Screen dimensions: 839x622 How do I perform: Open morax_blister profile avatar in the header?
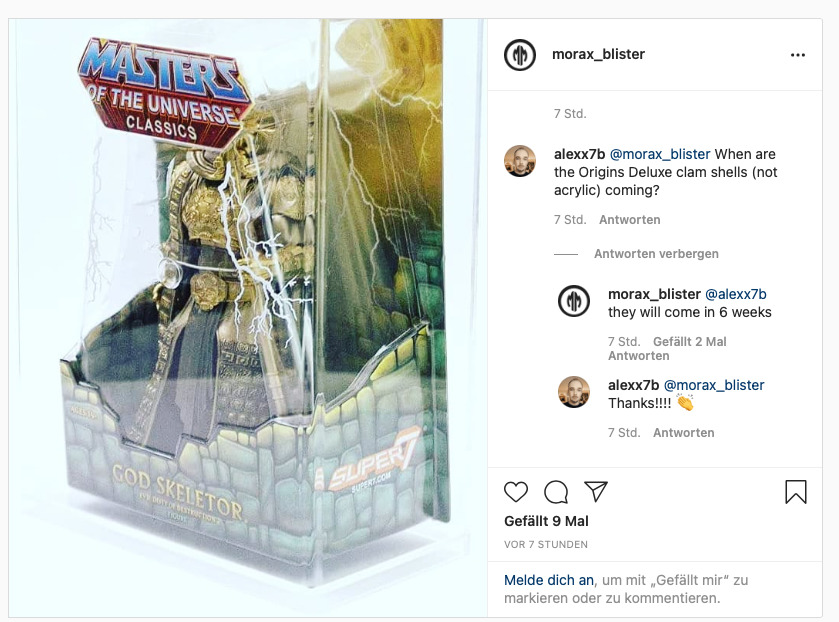520,55
